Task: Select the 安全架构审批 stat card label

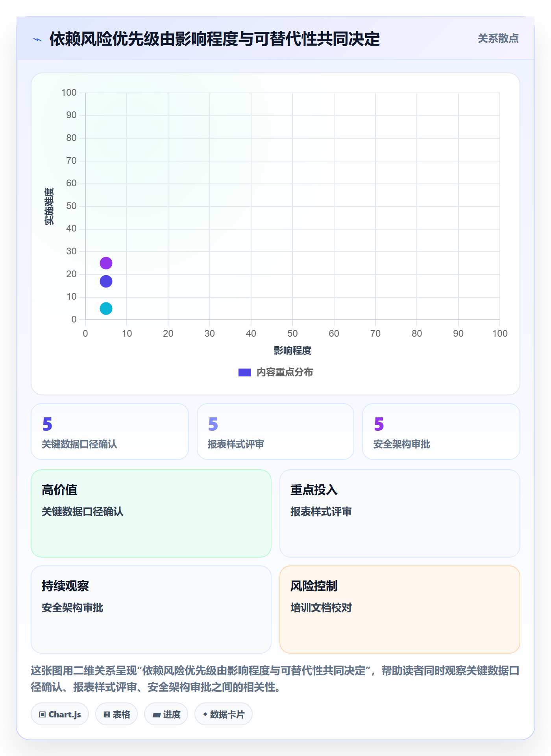Action: point(401,444)
